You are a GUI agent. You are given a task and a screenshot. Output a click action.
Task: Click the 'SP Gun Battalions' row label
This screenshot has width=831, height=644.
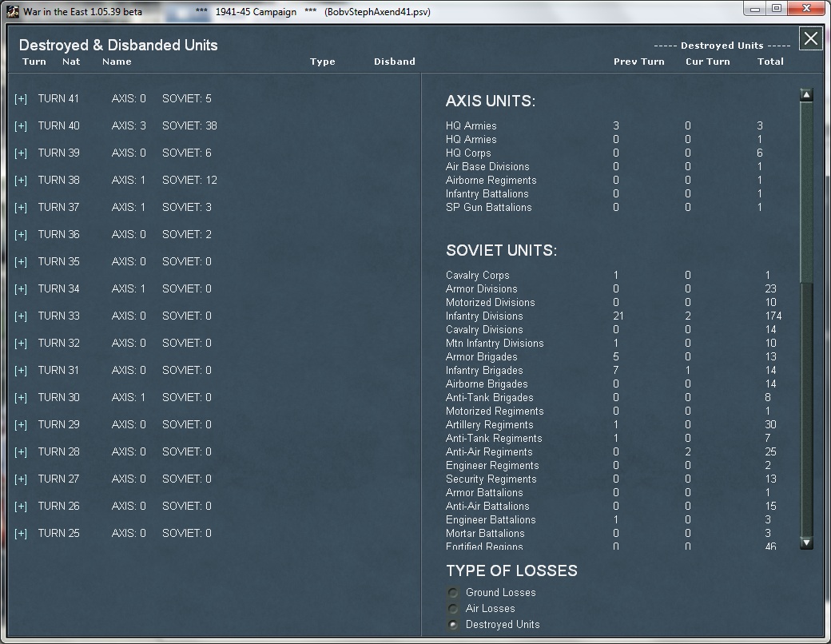tap(488, 207)
